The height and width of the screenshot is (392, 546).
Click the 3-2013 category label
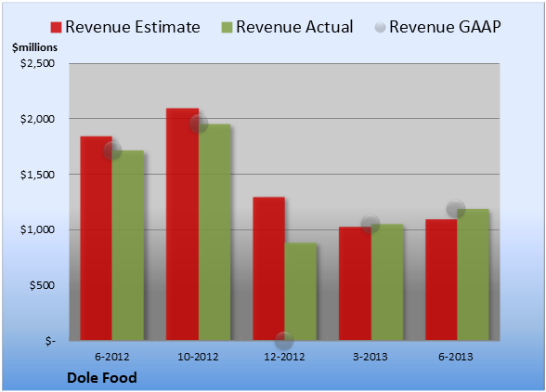point(370,357)
